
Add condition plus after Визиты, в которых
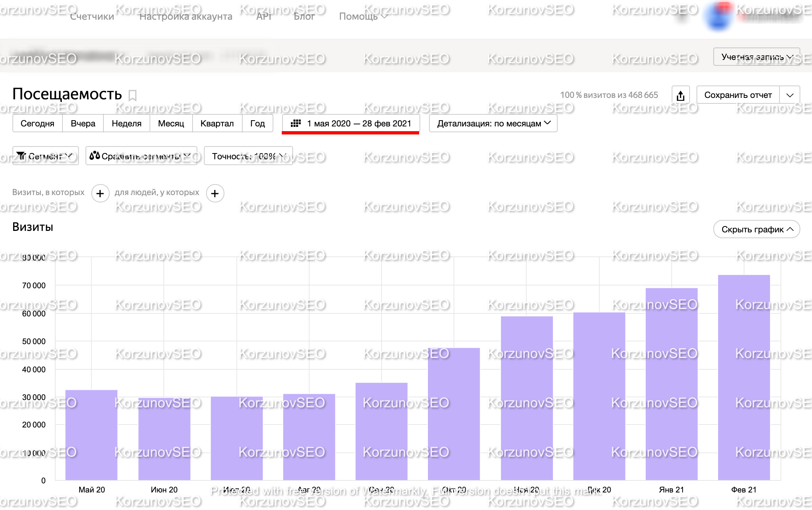pyautogui.click(x=100, y=193)
